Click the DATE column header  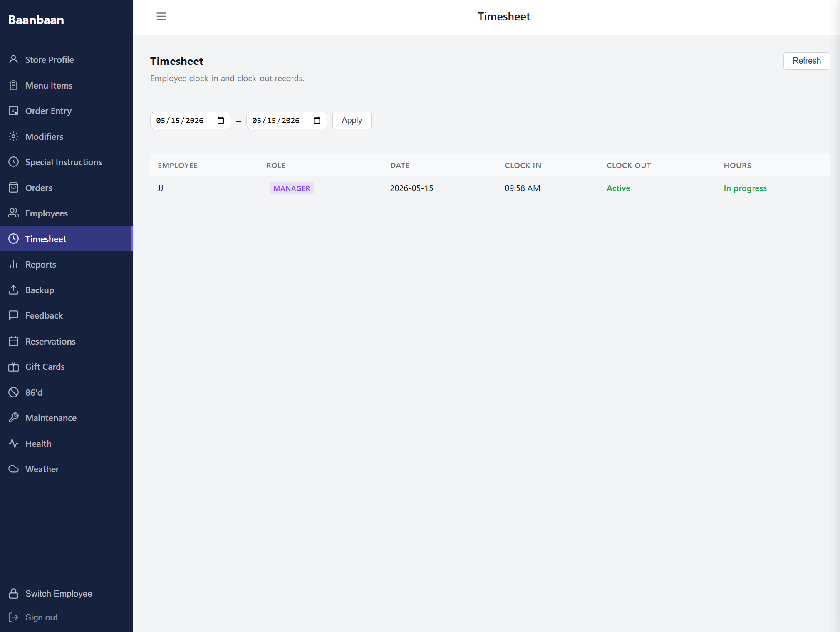pos(400,165)
